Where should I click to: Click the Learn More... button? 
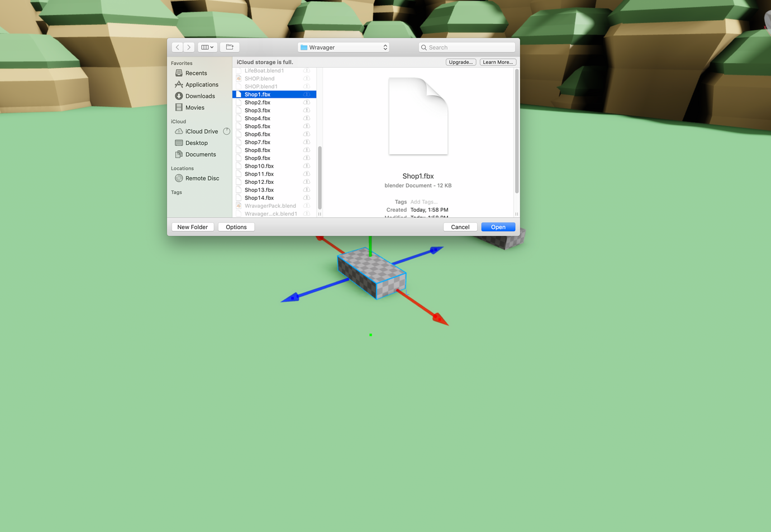498,62
